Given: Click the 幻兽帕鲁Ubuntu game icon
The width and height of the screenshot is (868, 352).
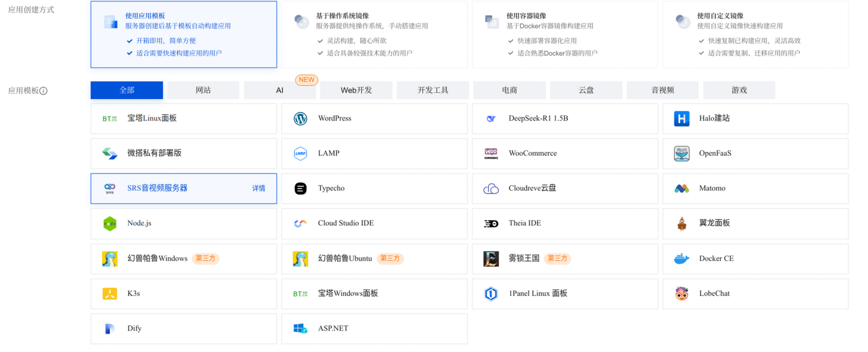Looking at the screenshot, I should tap(300, 259).
